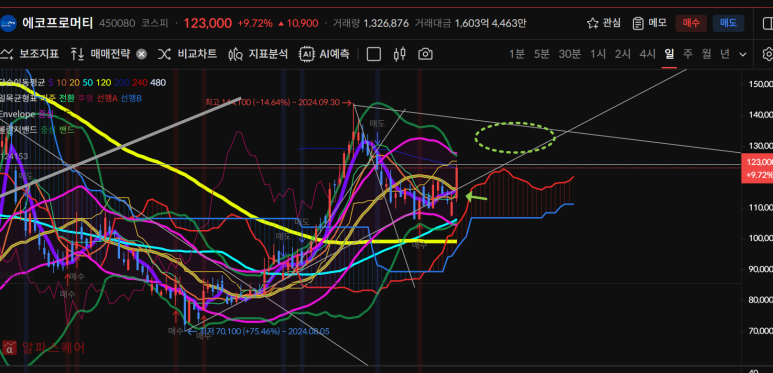
Task: Switch to the 1분 timeframe
Action: tap(517, 54)
